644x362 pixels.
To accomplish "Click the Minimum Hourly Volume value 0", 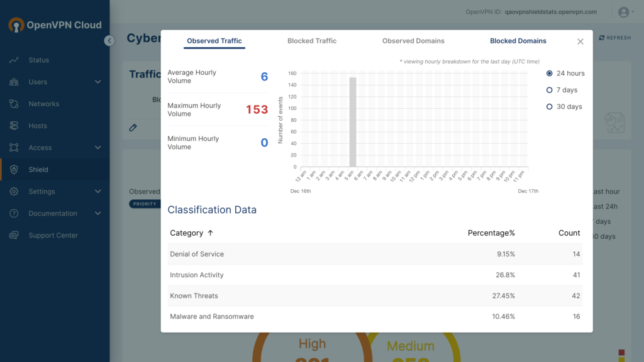I will pyautogui.click(x=265, y=143).
